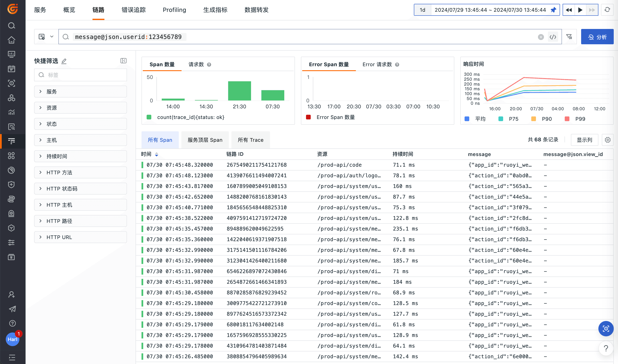Screen dimensions: 618x364
Task: Select the 所有 Trace tab
Action: click(250, 140)
